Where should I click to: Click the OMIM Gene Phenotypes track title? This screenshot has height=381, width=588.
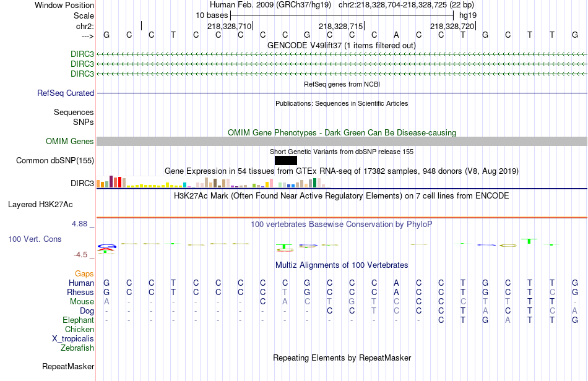coord(342,132)
